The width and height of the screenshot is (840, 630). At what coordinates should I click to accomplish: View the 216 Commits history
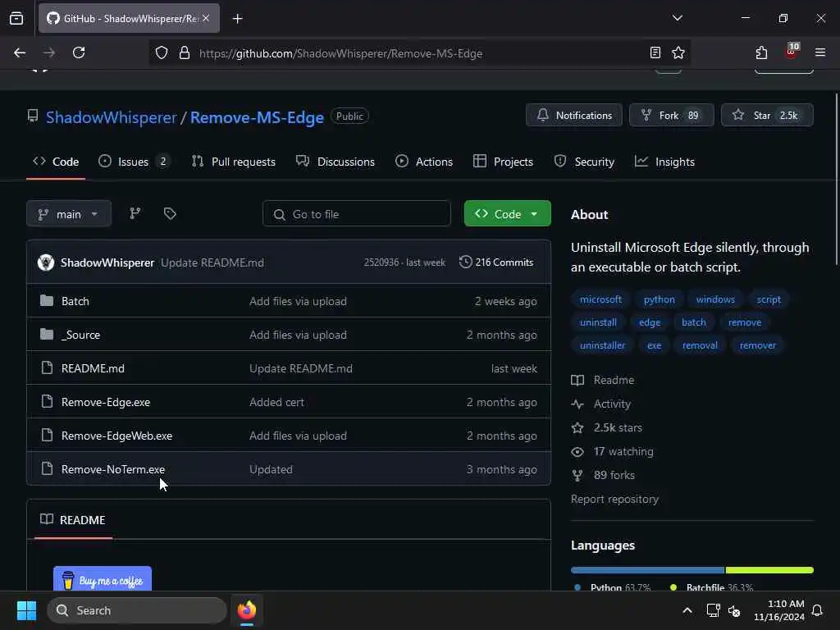click(496, 262)
